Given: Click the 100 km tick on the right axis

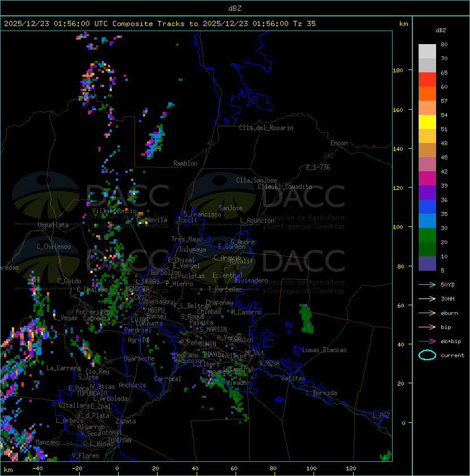Looking at the screenshot, I should click(398, 227).
